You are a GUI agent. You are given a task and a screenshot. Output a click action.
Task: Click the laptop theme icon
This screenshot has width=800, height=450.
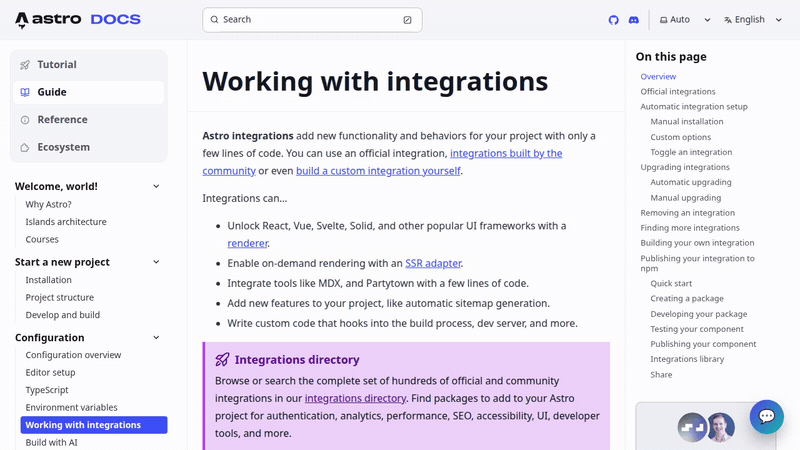click(663, 20)
